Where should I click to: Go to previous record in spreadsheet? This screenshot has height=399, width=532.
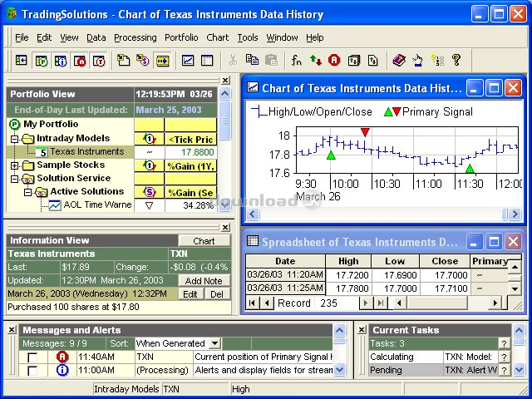pyautogui.click(x=267, y=303)
